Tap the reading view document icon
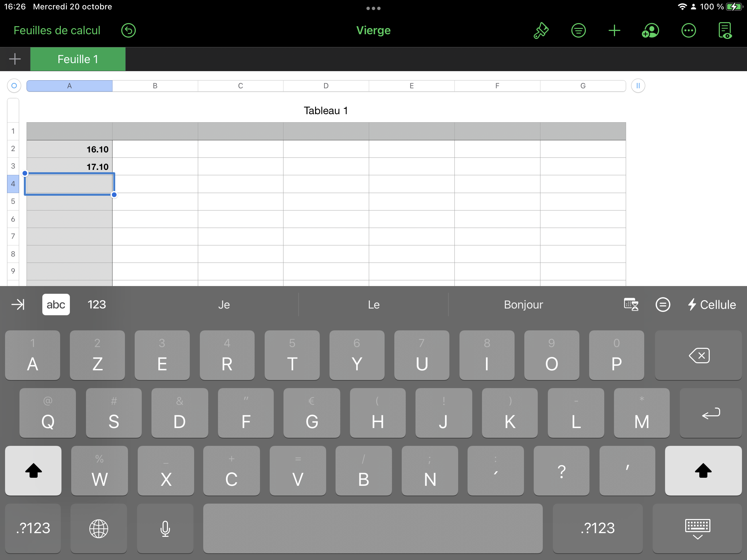747x560 pixels. (x=725, y=31)
